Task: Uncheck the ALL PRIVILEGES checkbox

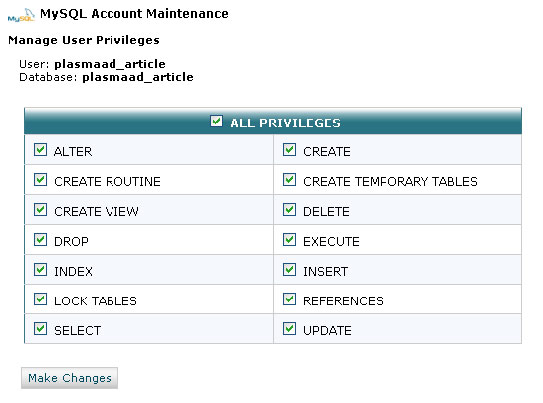Action: 216,121
